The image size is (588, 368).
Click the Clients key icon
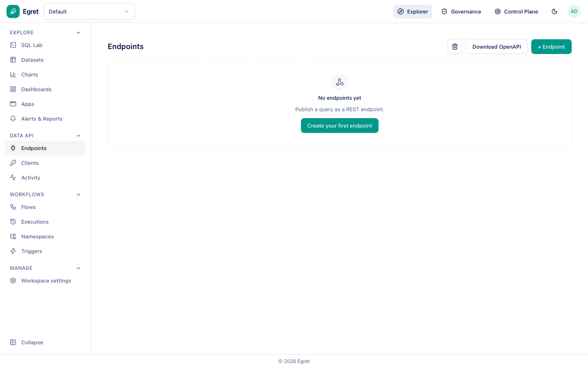[x=13, y=163]
